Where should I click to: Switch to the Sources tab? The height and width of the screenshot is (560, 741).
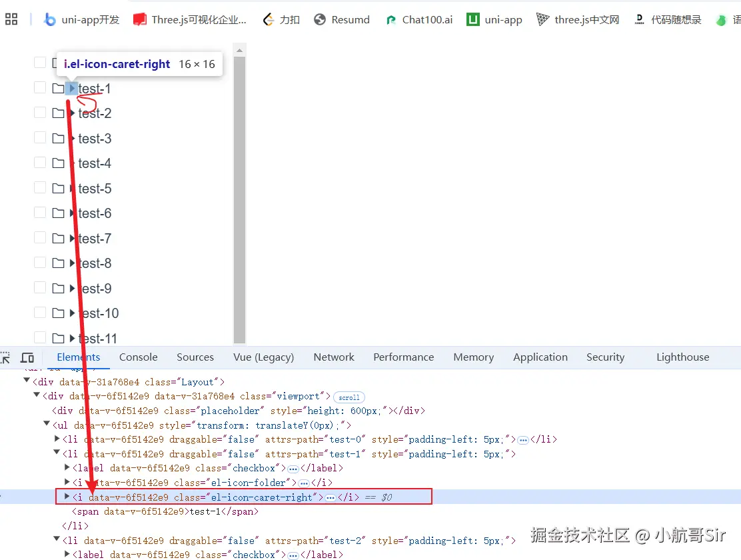[x=195, y=357]
